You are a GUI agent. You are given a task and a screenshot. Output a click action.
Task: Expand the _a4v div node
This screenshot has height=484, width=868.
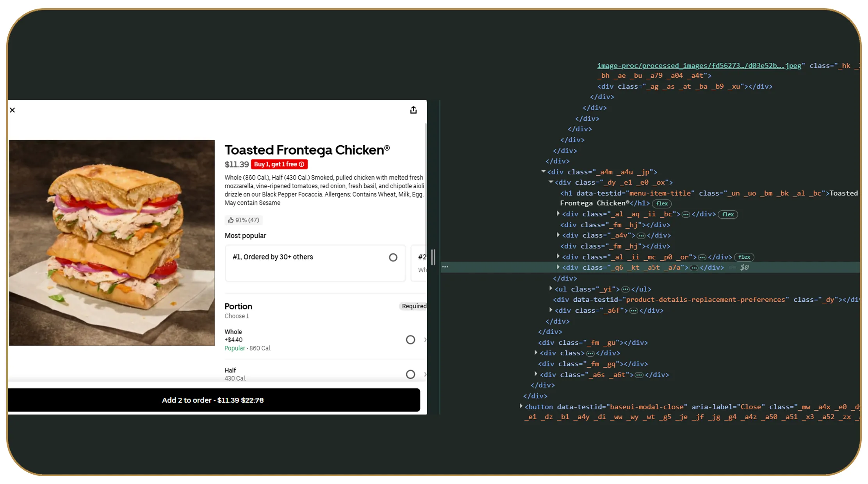pos(558,235)
